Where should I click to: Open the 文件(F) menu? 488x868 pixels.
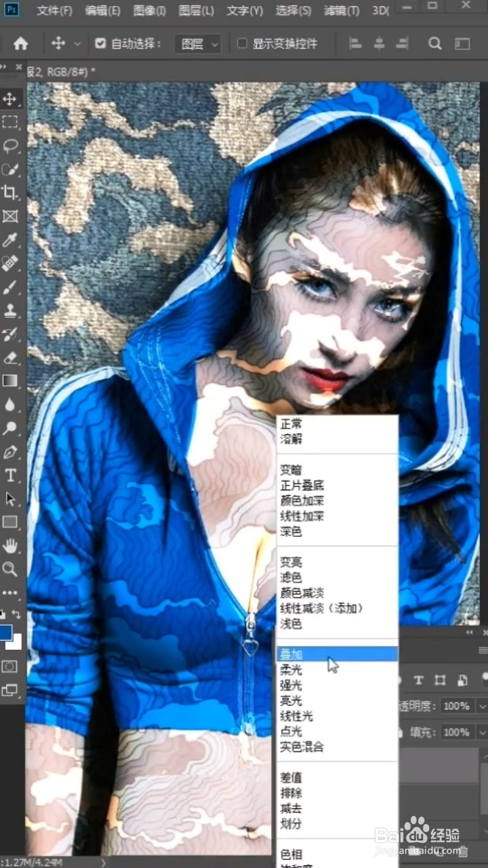click(x=54, y=11)
